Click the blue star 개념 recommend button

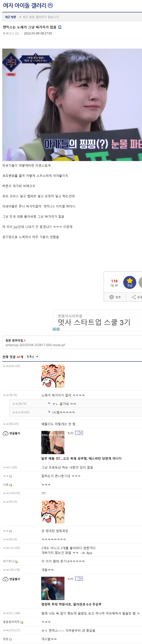pos(130,282)
